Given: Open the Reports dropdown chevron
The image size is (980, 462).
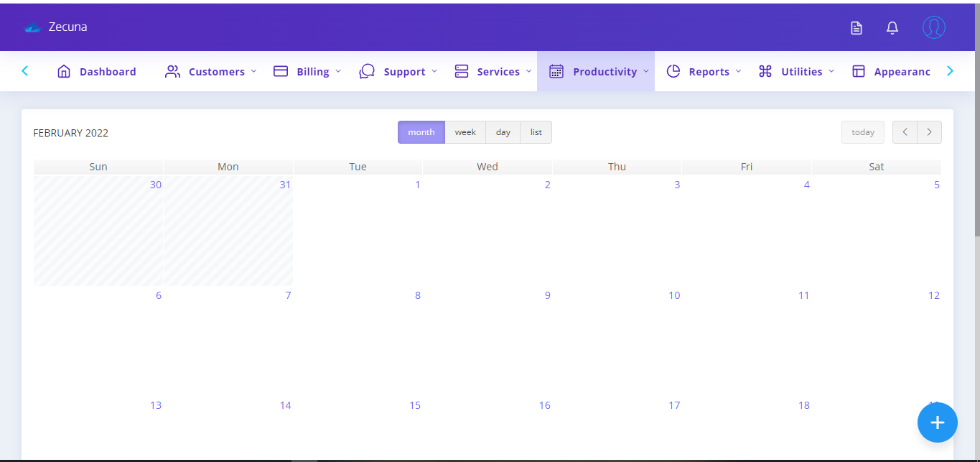Looking at the screenshot, I should click(739, 71).
